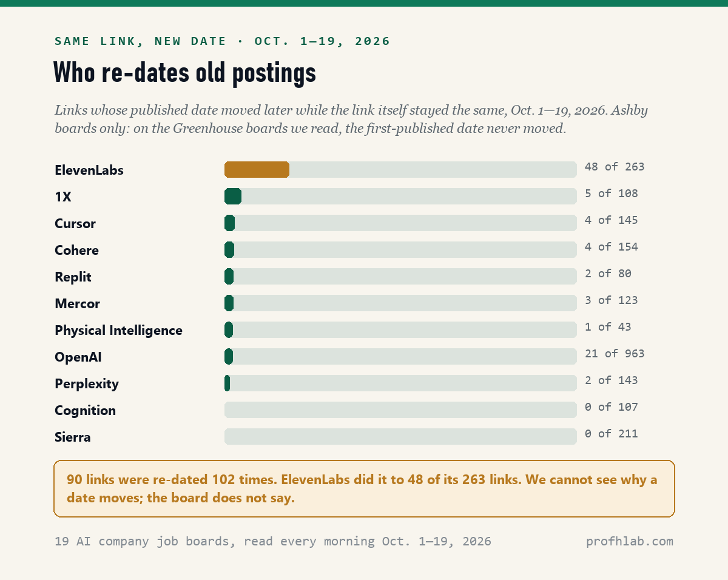Click the profhlab.com link

tap(630, 541)
